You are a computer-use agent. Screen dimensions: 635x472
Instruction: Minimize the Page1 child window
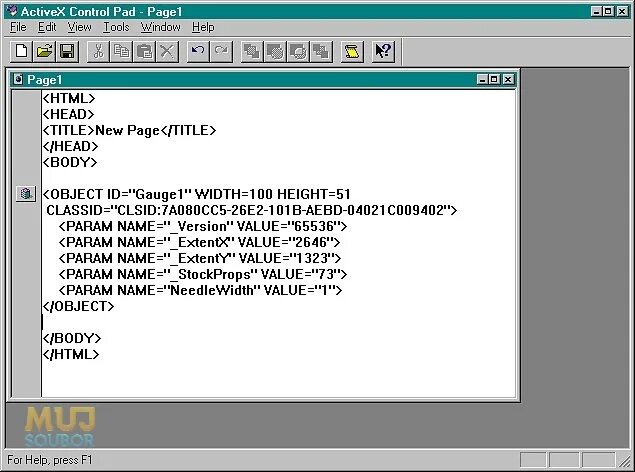point(482,79)
